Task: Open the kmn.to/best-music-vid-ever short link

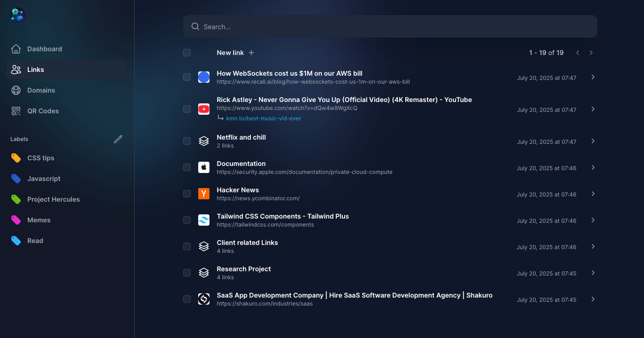Action: coord(264,118)
